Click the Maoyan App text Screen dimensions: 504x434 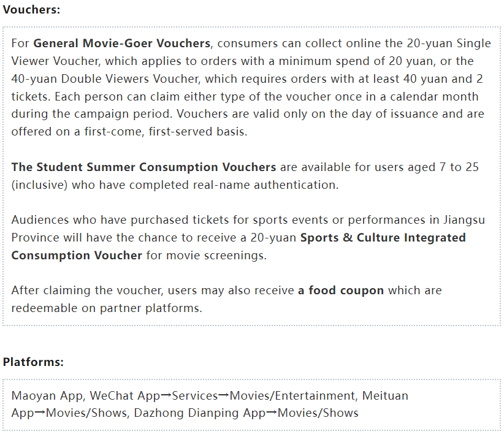[47, 396]
